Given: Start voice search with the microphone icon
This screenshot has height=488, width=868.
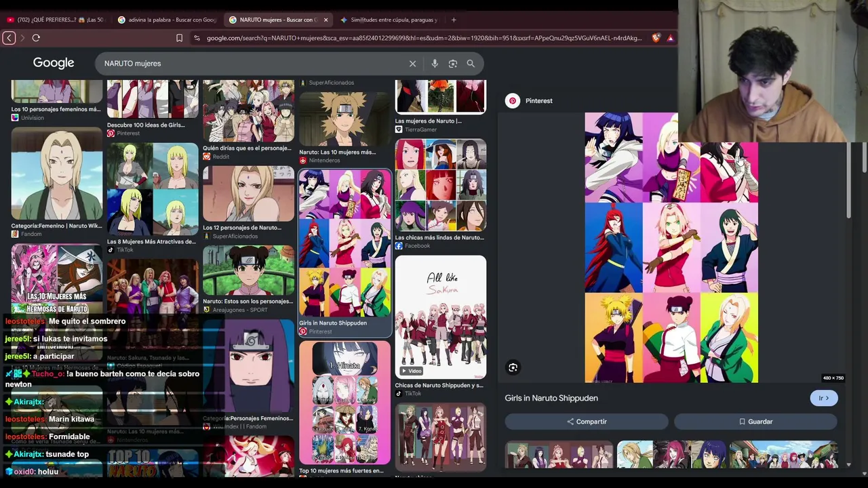Looking at the screenshot, I should point(435,64).
